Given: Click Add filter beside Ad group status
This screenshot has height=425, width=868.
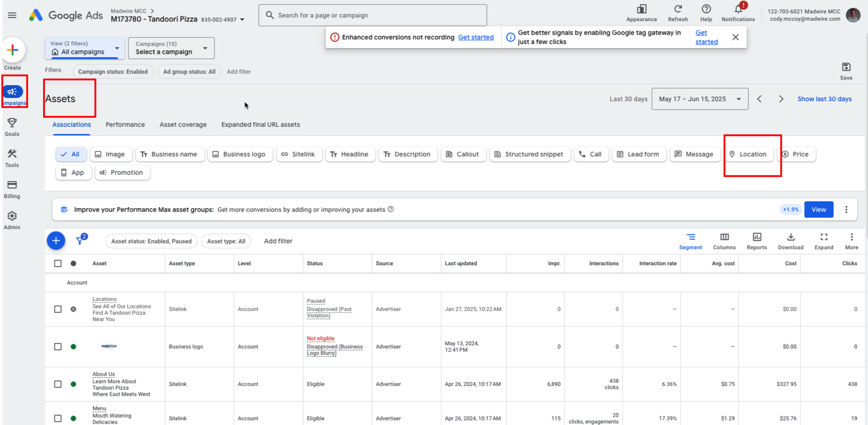Looking at the screenshot, I should point(239,71).
